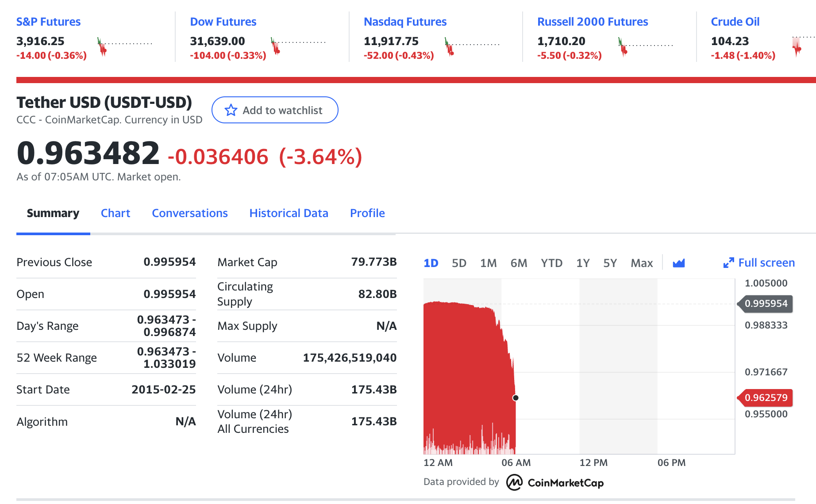The height and width of the screenshot is (504, 816).
Task: Click the Open value 0.995954
Action: pyautogui.click(x=169, y=294)
